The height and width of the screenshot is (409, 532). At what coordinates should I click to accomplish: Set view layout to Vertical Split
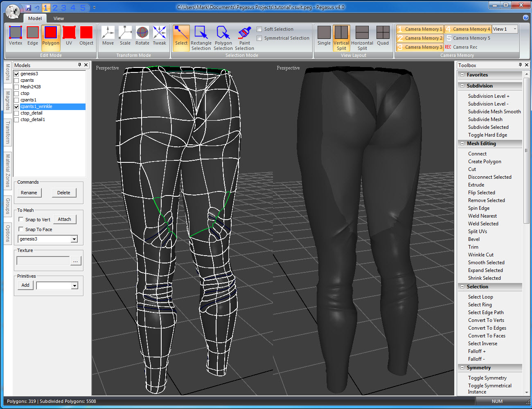[341, 38]
